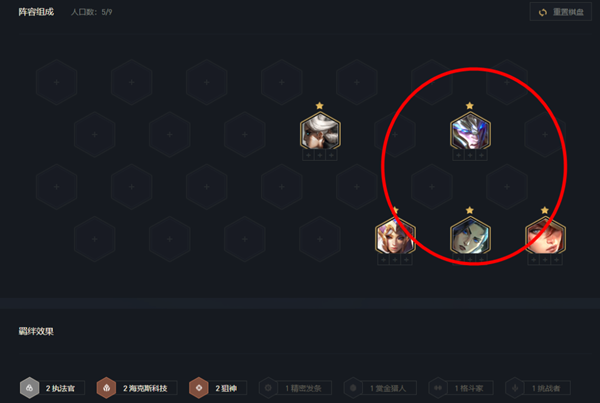Select the white-haired champion on the board
This screenshot has width=600, height=403.
[x=320, y=131]
